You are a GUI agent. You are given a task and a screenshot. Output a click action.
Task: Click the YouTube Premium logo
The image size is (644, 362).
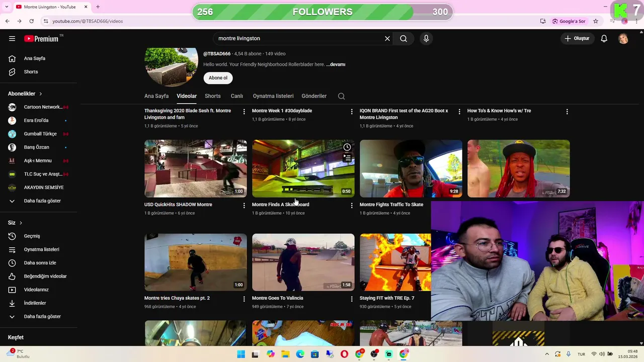41,39
